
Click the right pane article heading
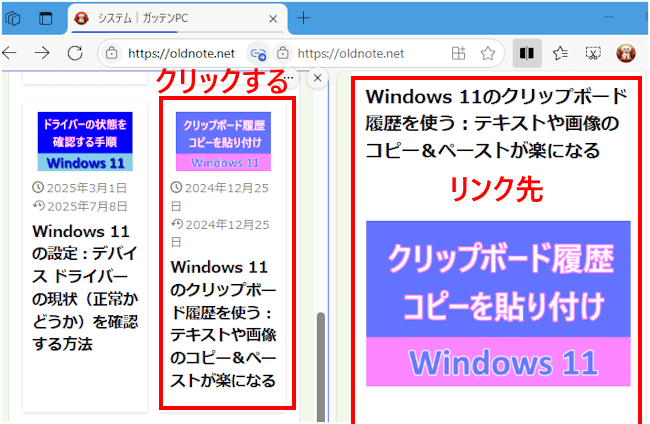(x=496, y=123)
